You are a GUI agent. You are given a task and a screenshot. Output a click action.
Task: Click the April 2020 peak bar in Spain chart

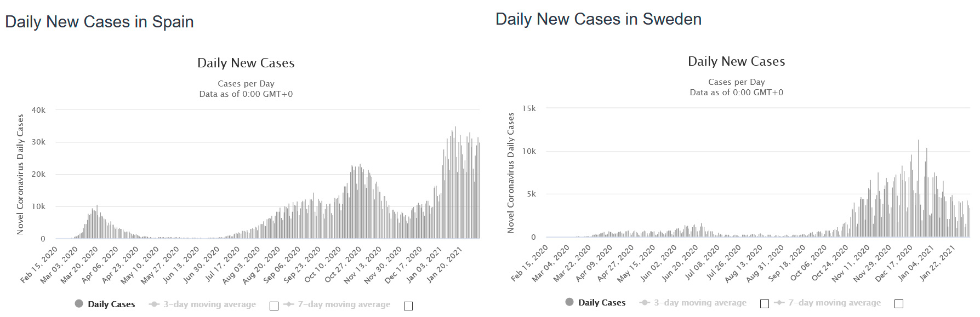click(97, 222)
